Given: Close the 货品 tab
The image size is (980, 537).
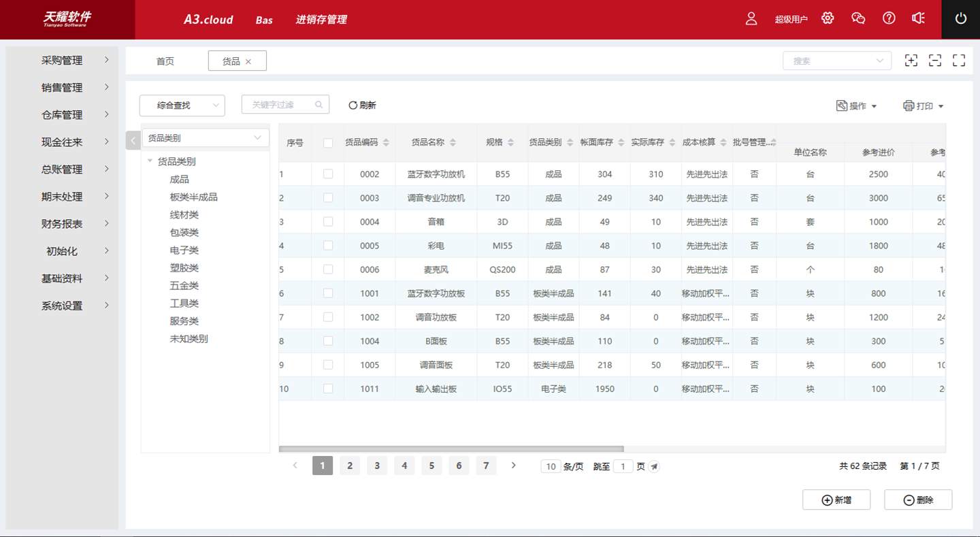Looking at the screenshot, I should [248, 61].
